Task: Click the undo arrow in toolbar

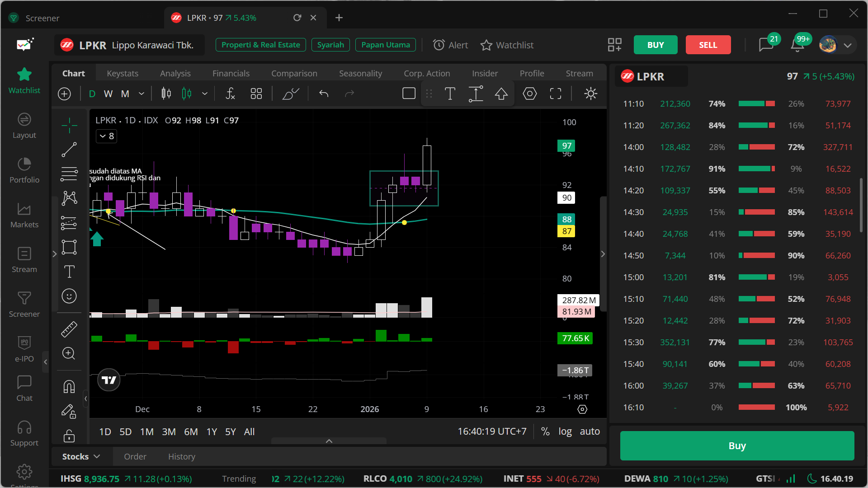Action: [324, 94]
